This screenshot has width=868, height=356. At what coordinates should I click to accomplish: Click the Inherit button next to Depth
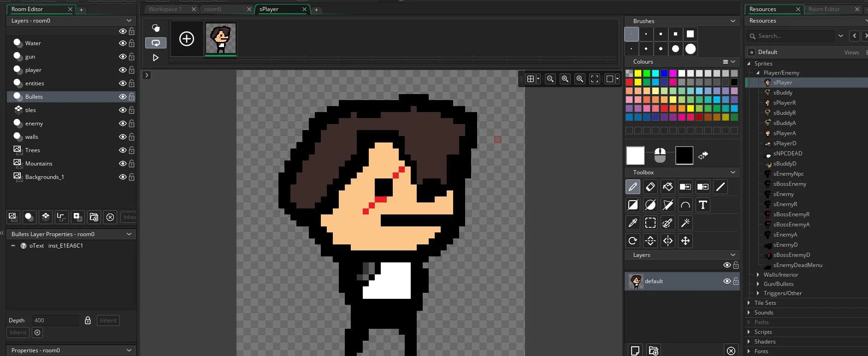tap(108, 320)
